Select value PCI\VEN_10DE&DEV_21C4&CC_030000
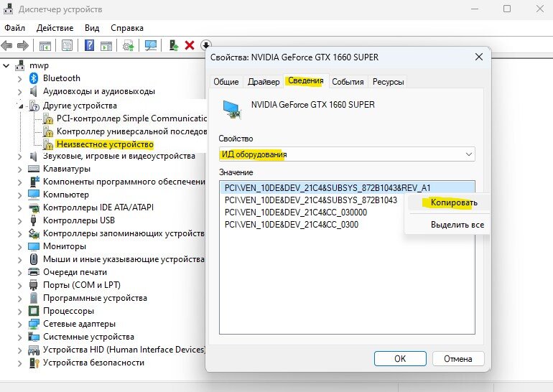The image size is (553, 392). pos(296,213)
